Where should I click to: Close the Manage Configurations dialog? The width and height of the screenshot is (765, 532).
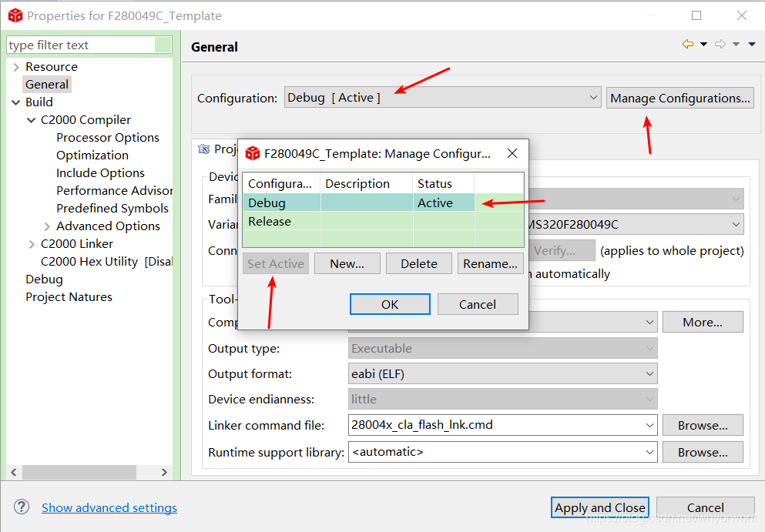512,154
